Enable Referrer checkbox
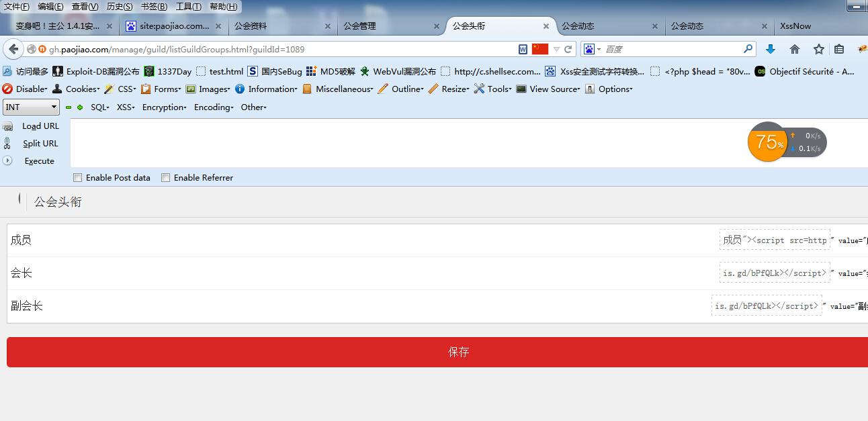 point(165,178)
